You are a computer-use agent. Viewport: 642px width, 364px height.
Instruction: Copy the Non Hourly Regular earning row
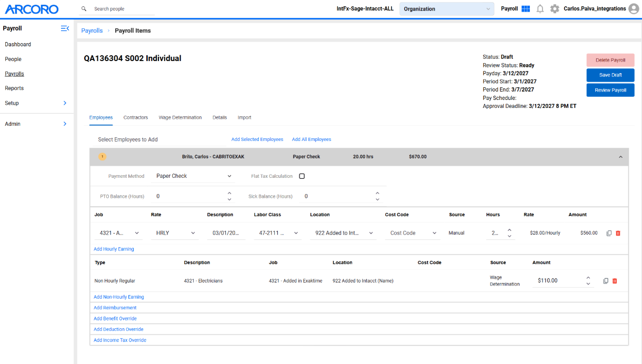(606, 281)
